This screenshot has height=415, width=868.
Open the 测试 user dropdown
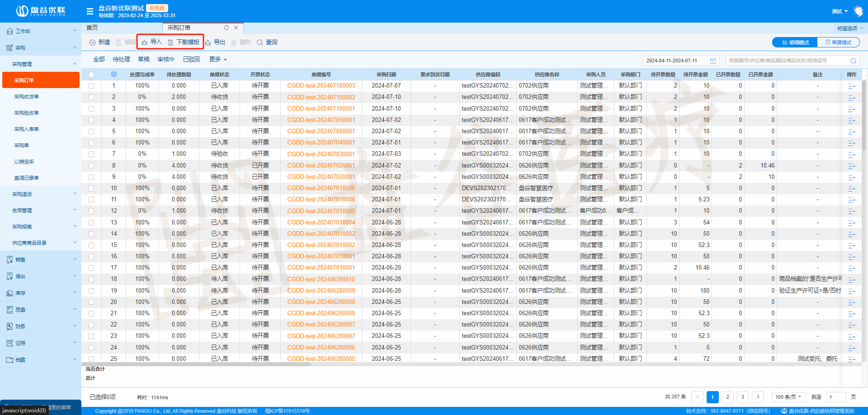[x=840, y=11]
